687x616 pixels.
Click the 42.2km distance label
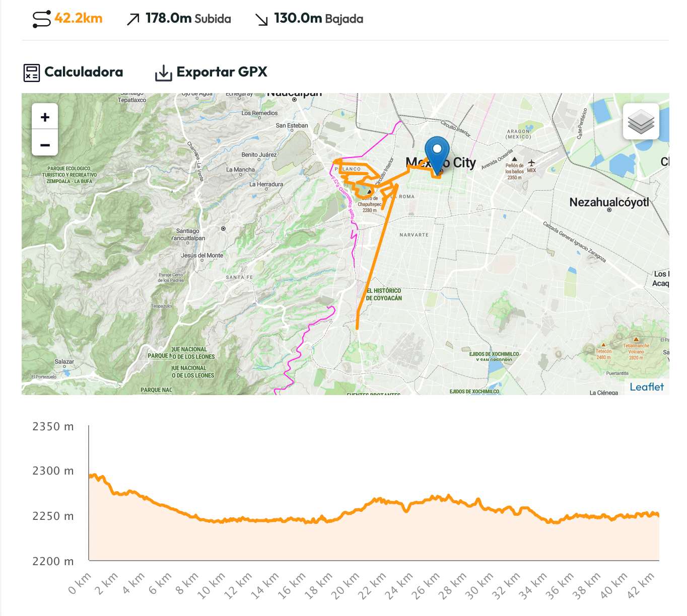[79, 19]
